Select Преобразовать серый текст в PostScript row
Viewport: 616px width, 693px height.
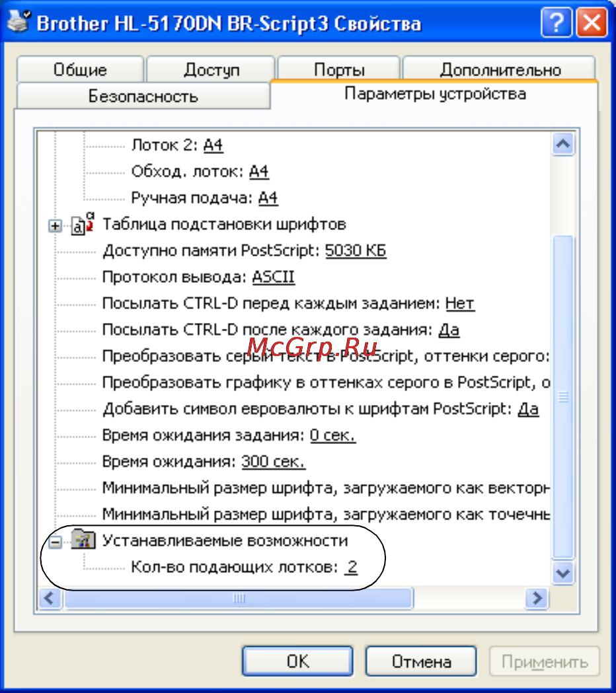(326, 356)
